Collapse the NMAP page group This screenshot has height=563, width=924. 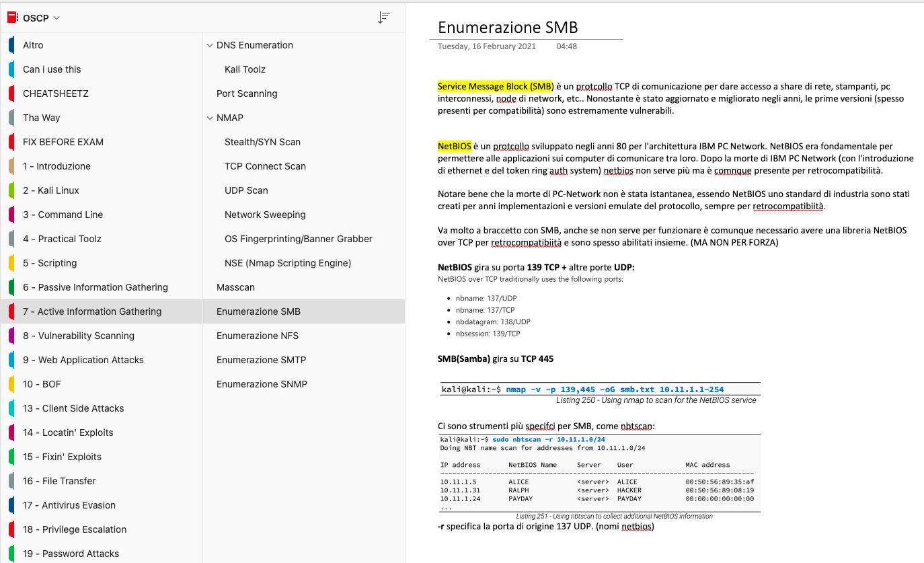point(210,118)
